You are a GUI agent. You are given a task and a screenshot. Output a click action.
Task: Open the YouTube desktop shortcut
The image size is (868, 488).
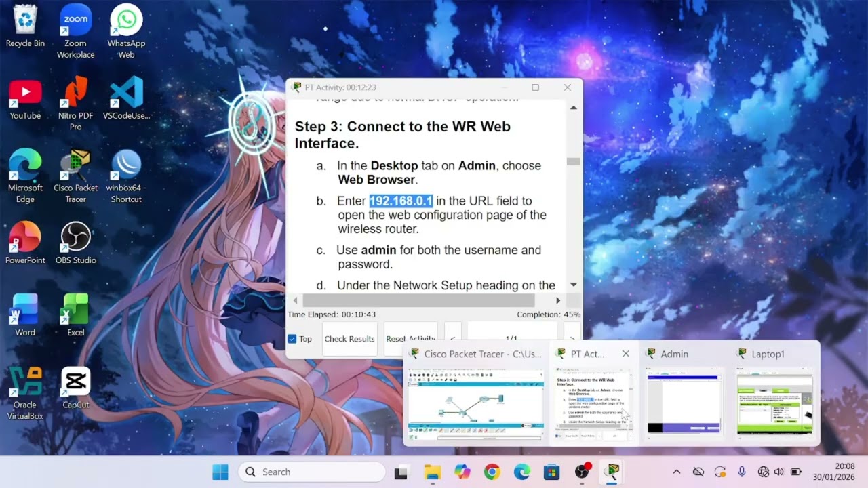pyautogui.click(x=25, y=99)
